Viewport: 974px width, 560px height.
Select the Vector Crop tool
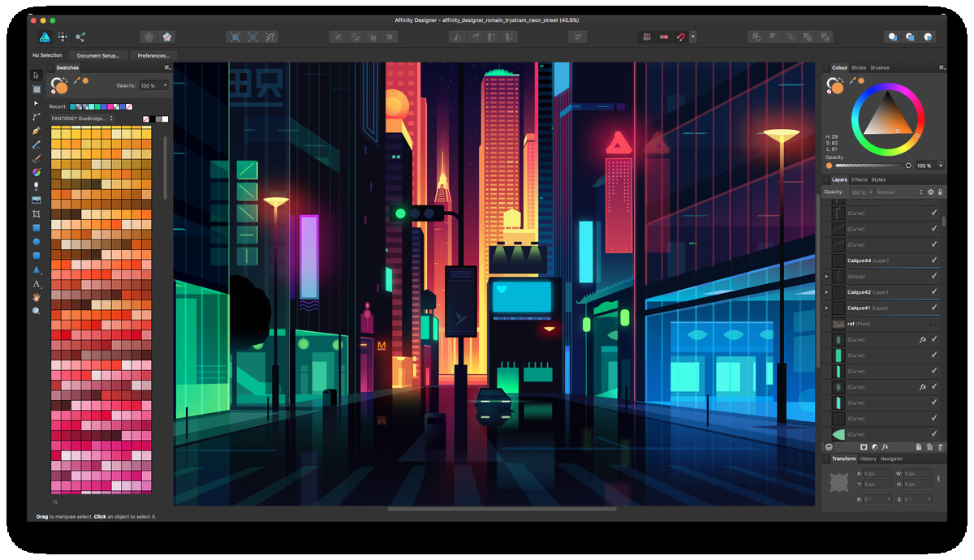[37, 213]
